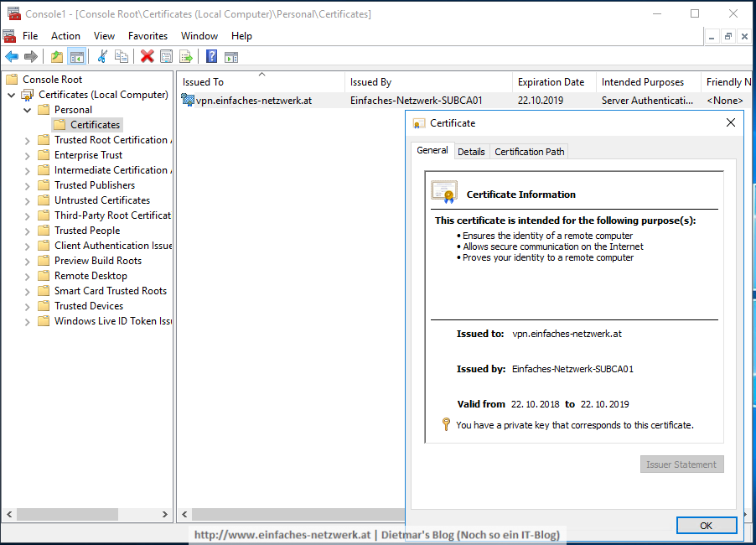Select the Preview Build Roots folder
Viewport: 756px width, 545px height.
pos(98,261)
